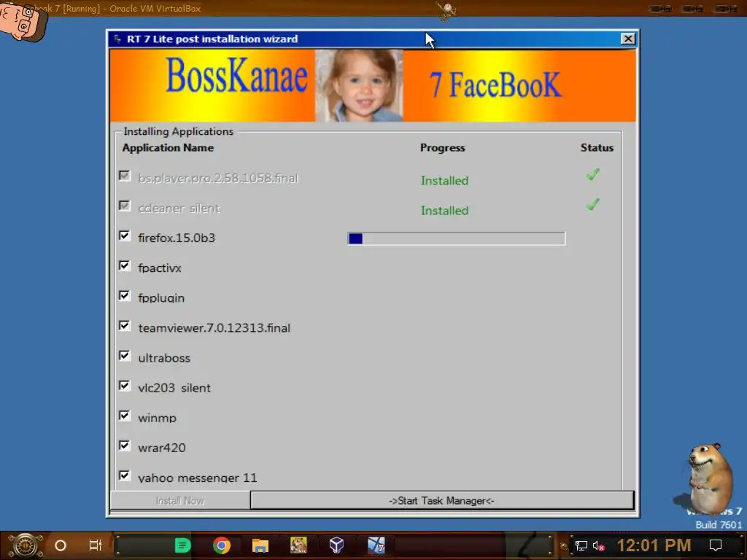Click the green checkmark for ccleaner silent
The width and height of the screenshot is (747, 560).
(x=593, y=204)
